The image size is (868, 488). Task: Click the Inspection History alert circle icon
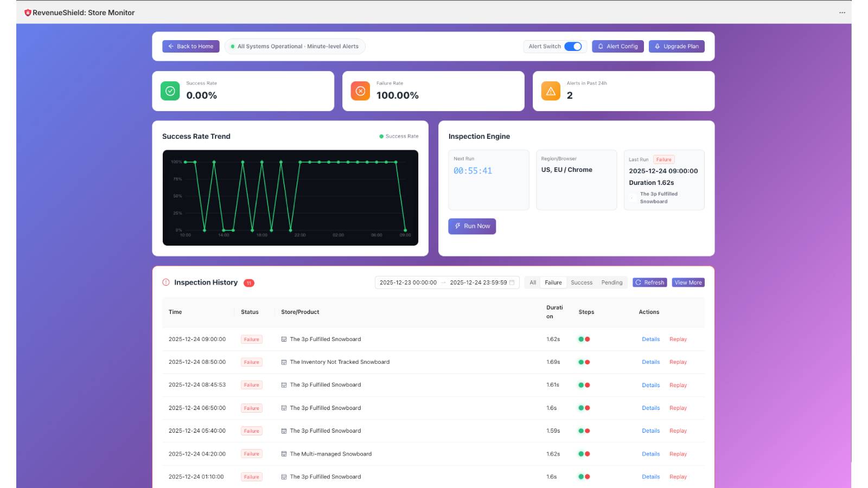tap(166, 282)
